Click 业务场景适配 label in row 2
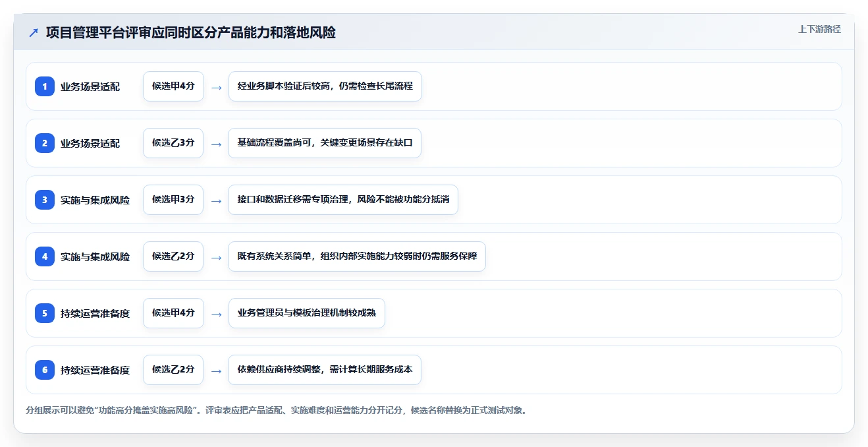Image resolution: width=868 pixels, height=447 pixels. [90, 143]
